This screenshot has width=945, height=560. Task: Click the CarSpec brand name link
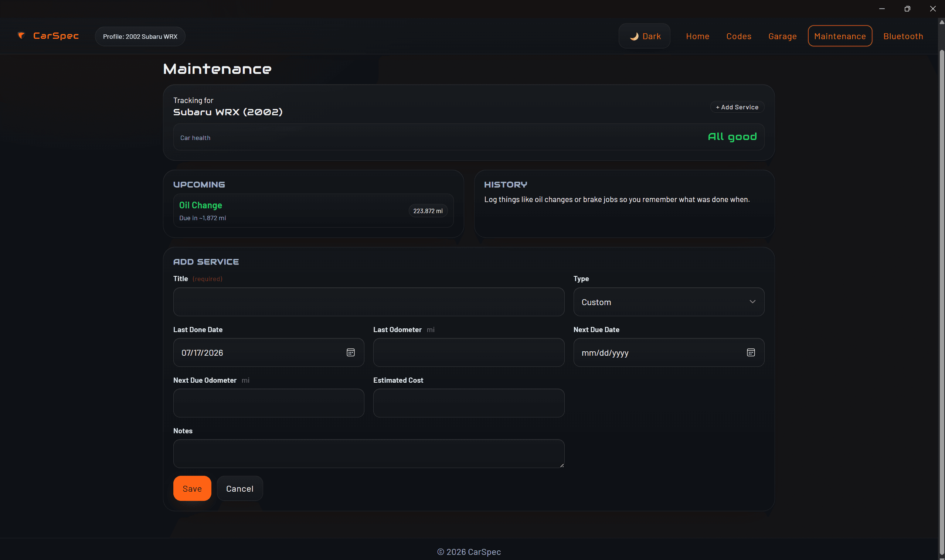point(56,36)
